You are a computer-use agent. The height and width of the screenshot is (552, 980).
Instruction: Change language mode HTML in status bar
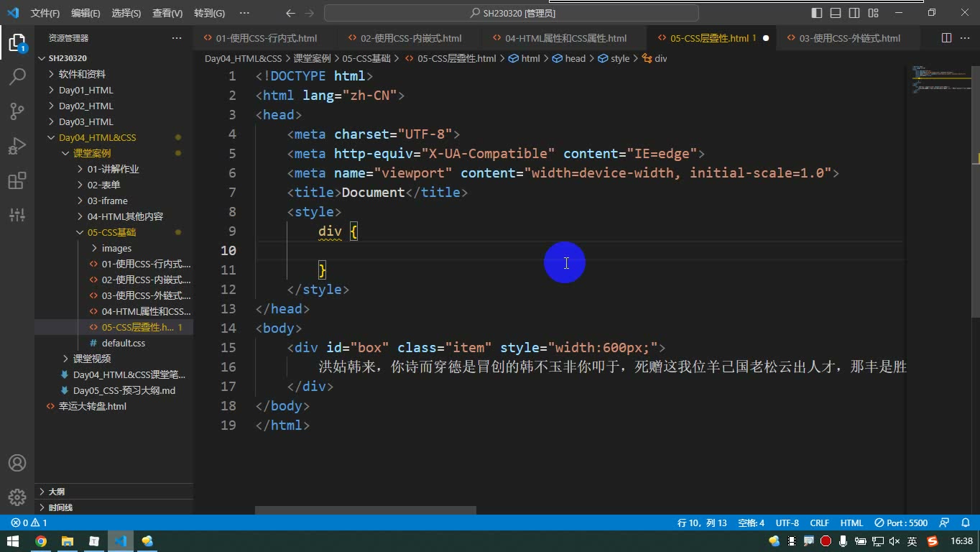click(x=851, y=523)
